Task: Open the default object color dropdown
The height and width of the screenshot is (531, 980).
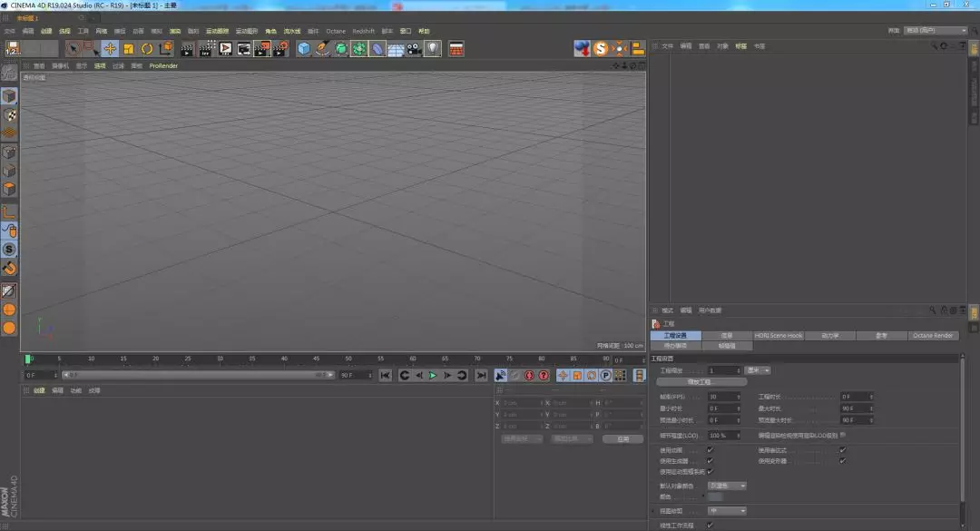Action: point(727,486)
